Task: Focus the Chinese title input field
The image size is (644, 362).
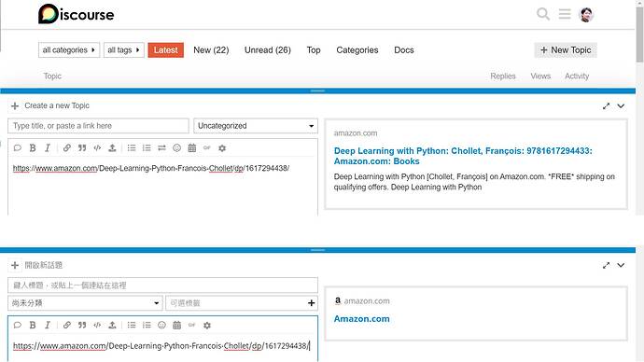Action: pos(162,285)
